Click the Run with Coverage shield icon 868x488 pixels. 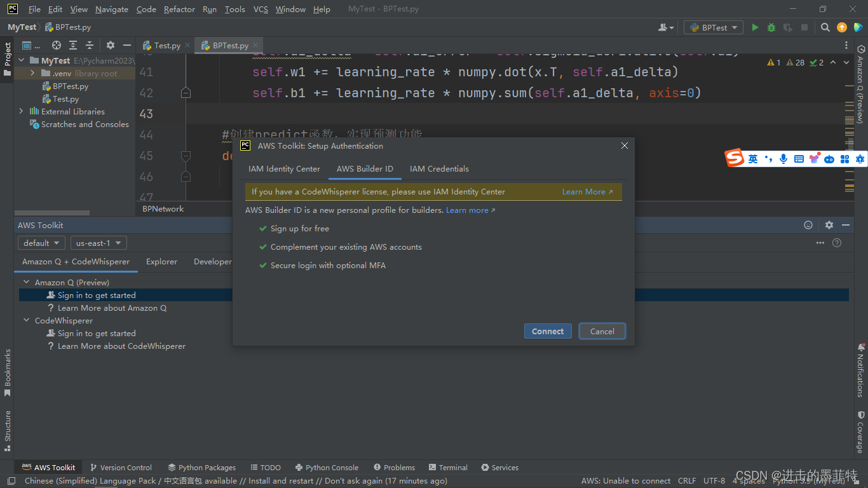pyautogui.click(x=788, y=27)
